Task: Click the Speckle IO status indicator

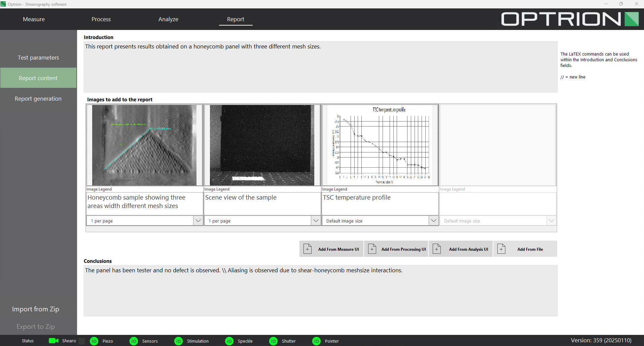Action: pyautogui.click(x=229, y=341)
